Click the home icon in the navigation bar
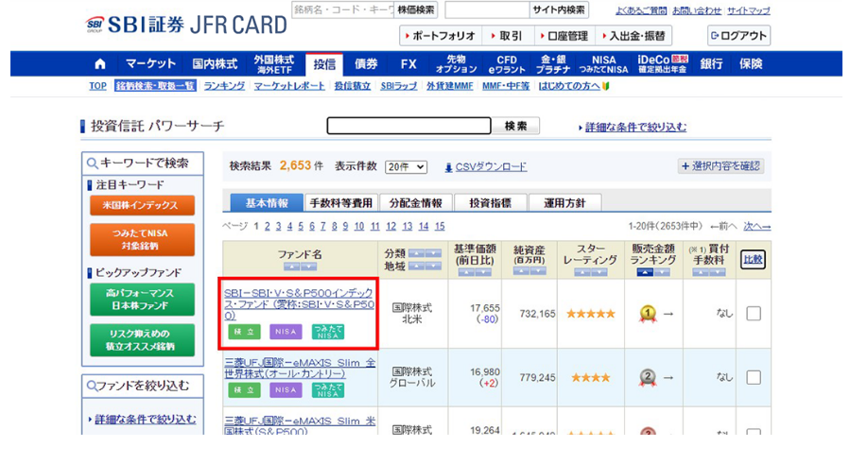This screenshot has height=465, width=868. coord(101,64)
